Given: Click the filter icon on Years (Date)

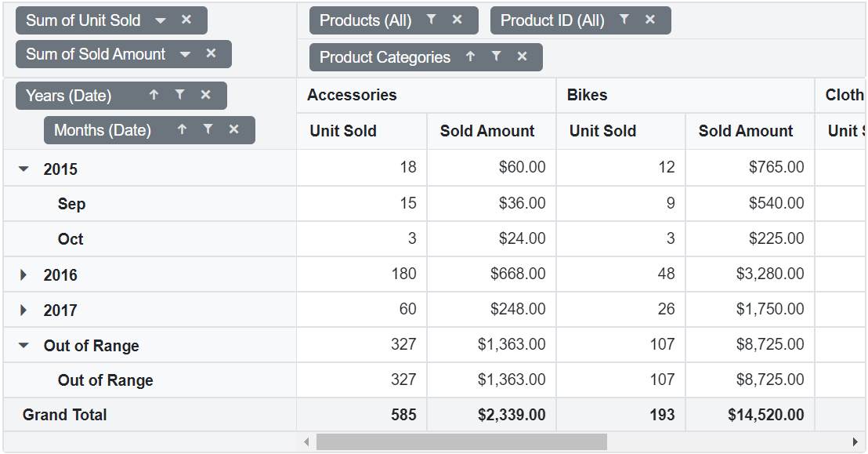Looking at the screenshot, I should [x=179, y=95].
